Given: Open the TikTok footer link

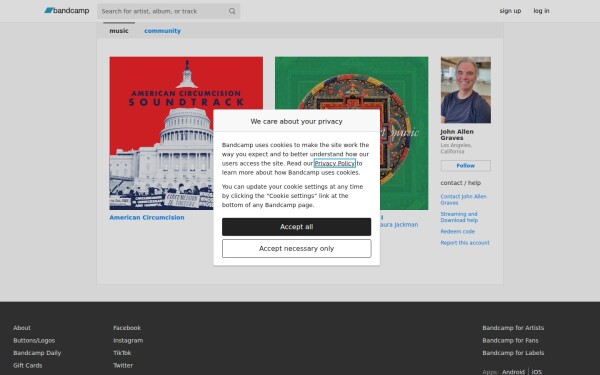Looking at the screenshot, I should 122,353.
